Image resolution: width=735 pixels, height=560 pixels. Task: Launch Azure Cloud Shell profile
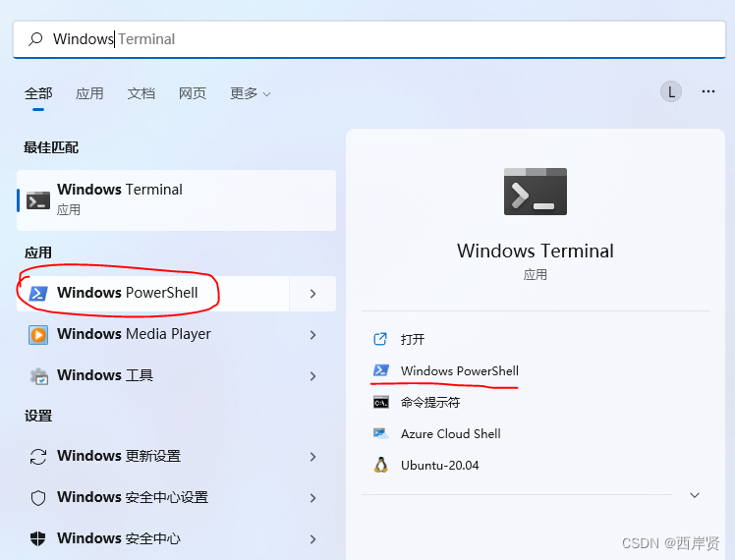click(x=450, y=434)
